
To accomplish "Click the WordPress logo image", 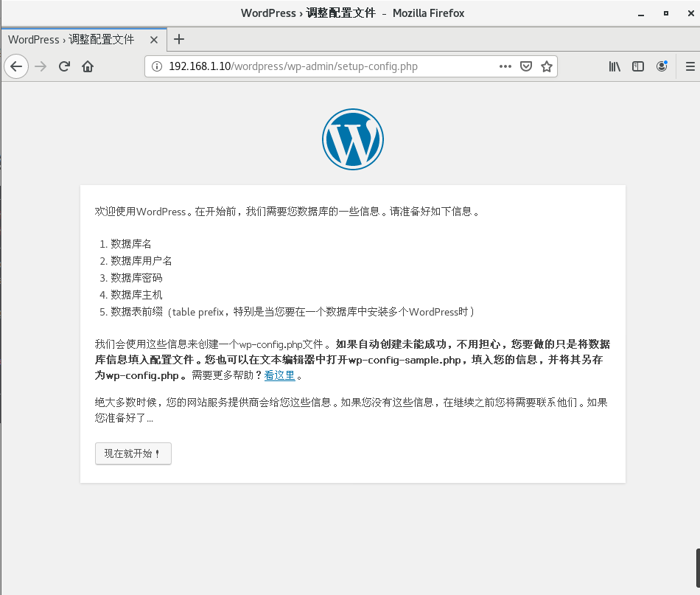I will click(353, 139).
